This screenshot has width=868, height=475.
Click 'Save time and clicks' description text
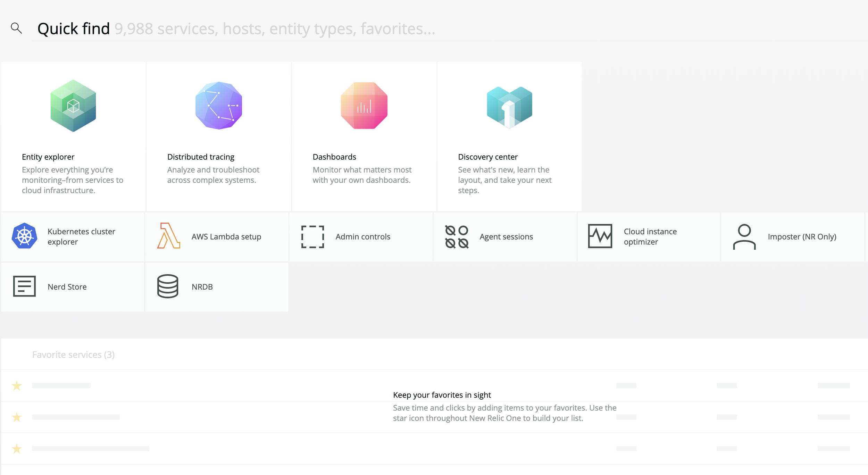click(505, 413)
